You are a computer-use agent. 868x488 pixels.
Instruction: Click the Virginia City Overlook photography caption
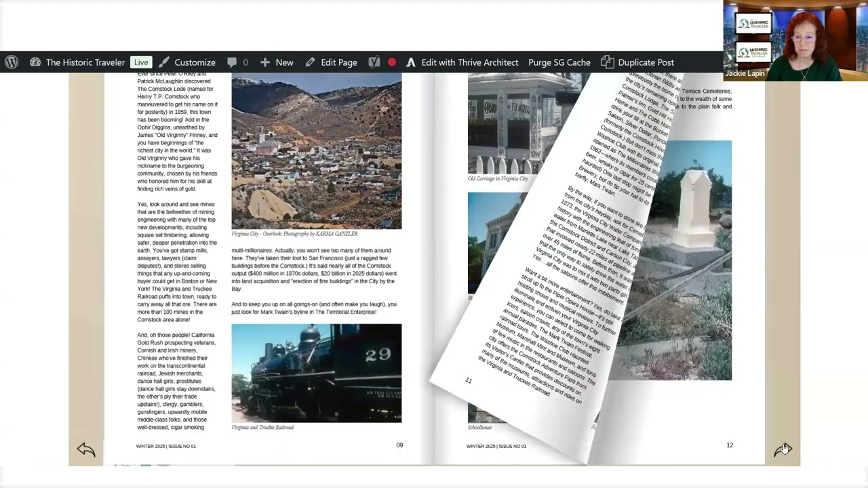pos(294,234)
